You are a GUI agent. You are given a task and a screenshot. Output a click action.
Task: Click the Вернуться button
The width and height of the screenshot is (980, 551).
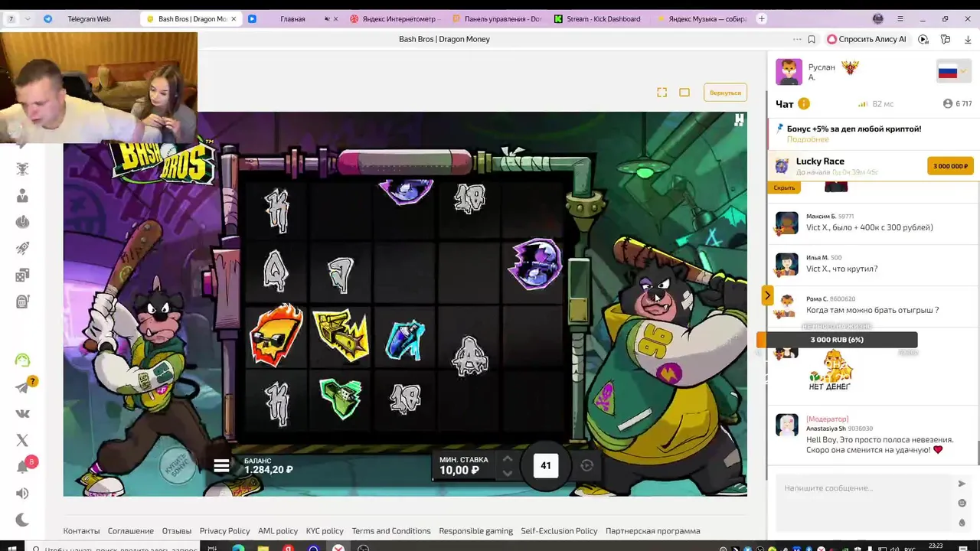725,93
